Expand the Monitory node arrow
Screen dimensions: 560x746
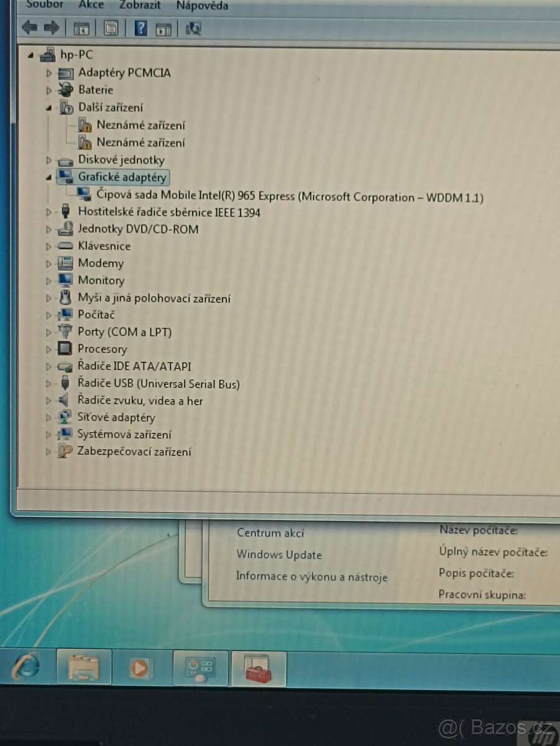[x=49, y=280]
